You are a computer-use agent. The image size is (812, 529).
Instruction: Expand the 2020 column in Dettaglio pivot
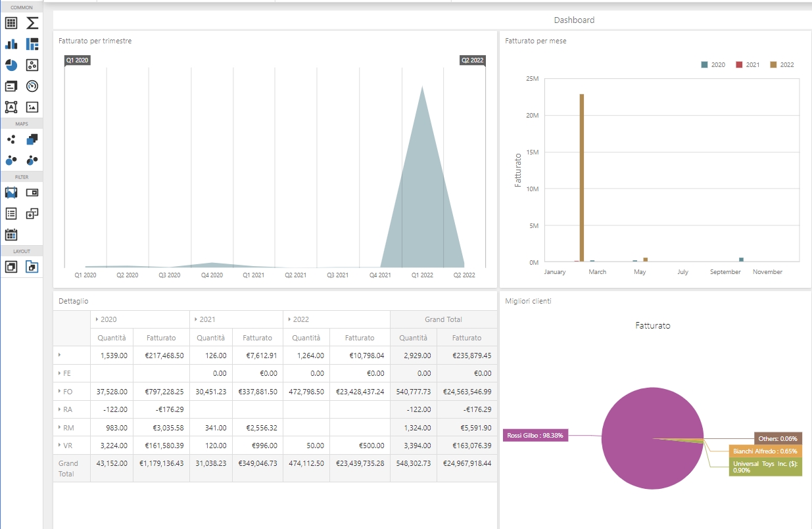point(97,319)
